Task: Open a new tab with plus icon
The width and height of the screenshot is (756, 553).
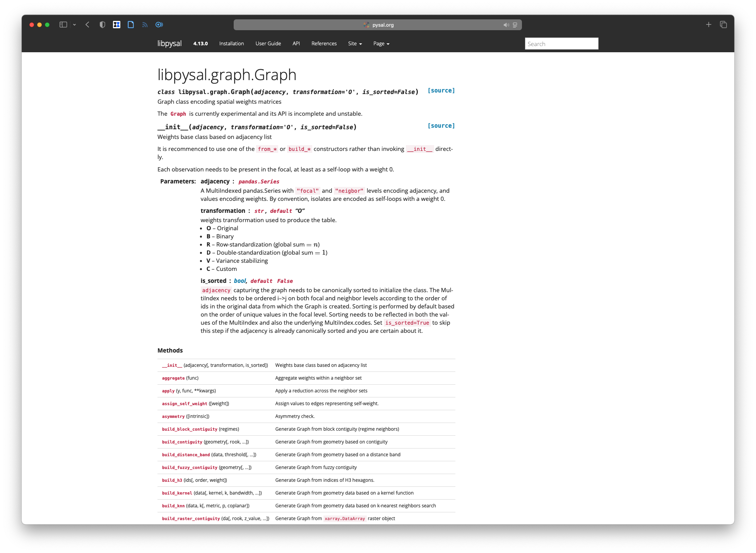Action: click(x=708, y=25)
